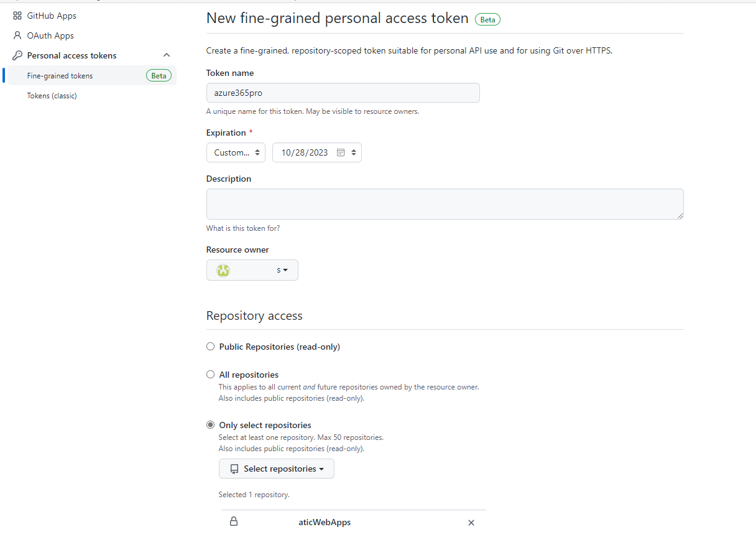Collapse the Personal access tokens section chevron
The width and height of the screenshot is (756, 537).
click(x=166, y=55)
